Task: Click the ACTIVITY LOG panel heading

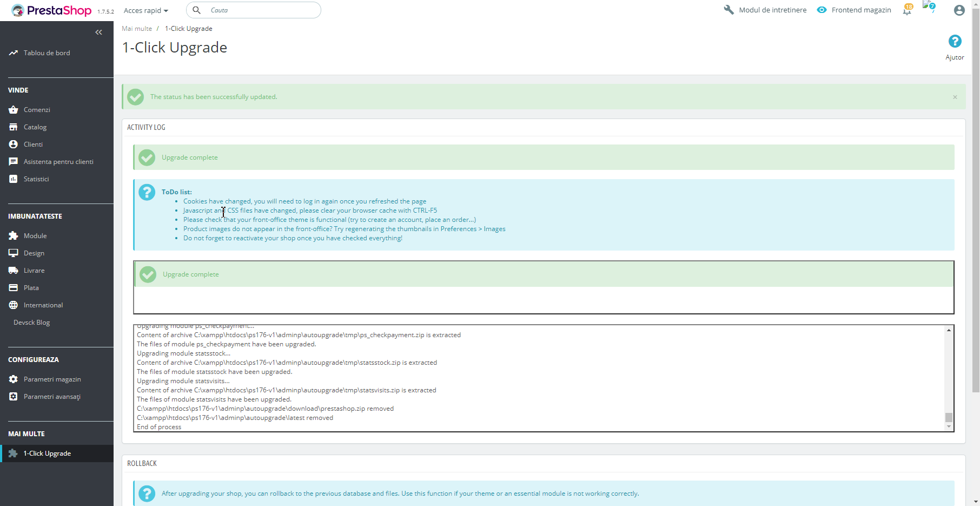Action: pos(146,128)
